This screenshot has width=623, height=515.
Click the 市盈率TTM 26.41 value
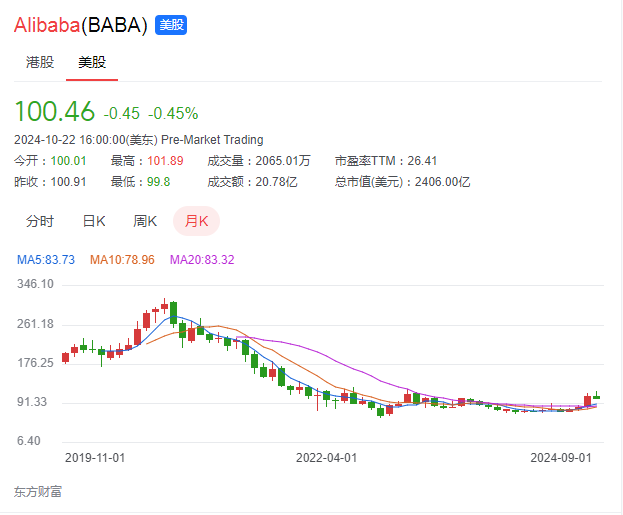422,161
